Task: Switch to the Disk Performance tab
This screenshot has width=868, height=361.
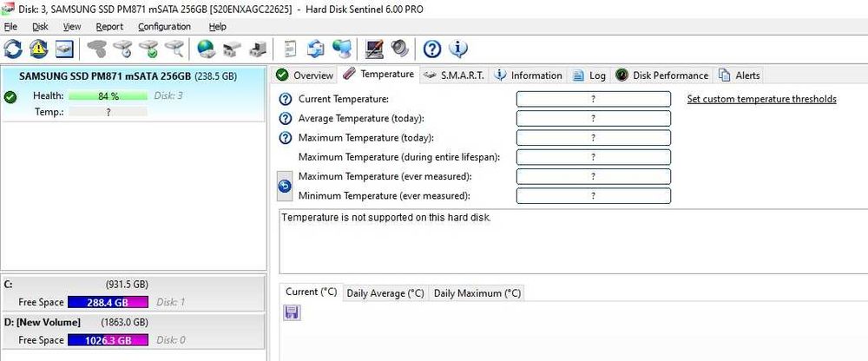Action: [663, 75]
